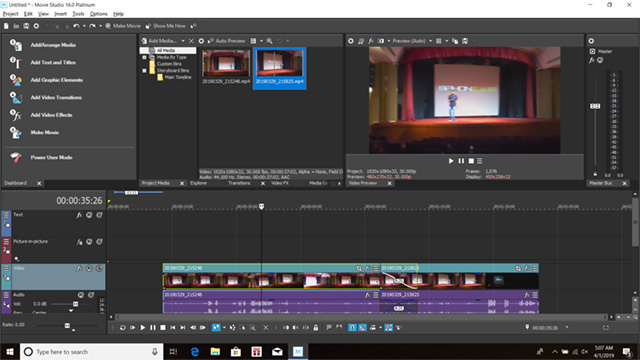Choose Add Video Transitions

click(56, 98)
